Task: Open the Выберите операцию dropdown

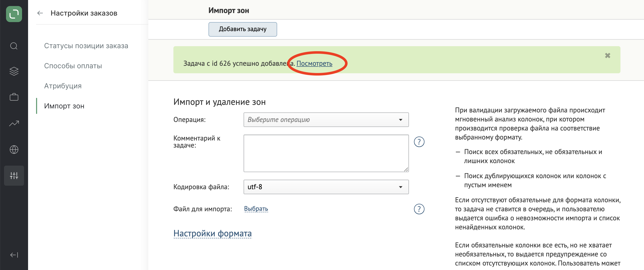Action: click(326, 120)
